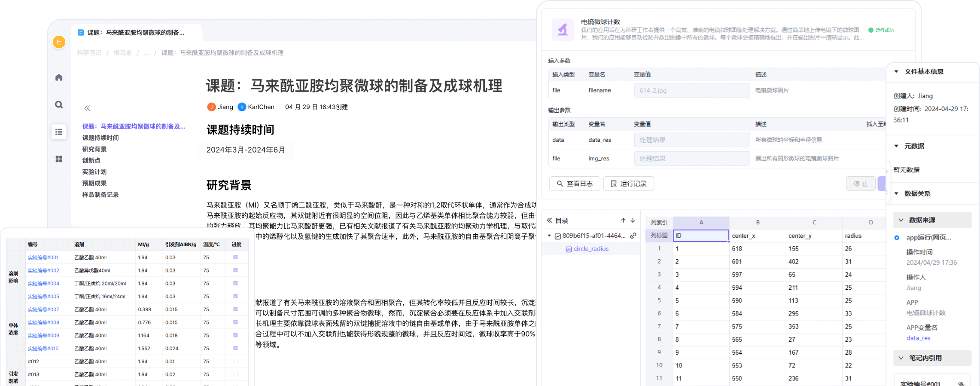980x386 pixels.
Task: Click the 运行记录 button
Action: 628,184
